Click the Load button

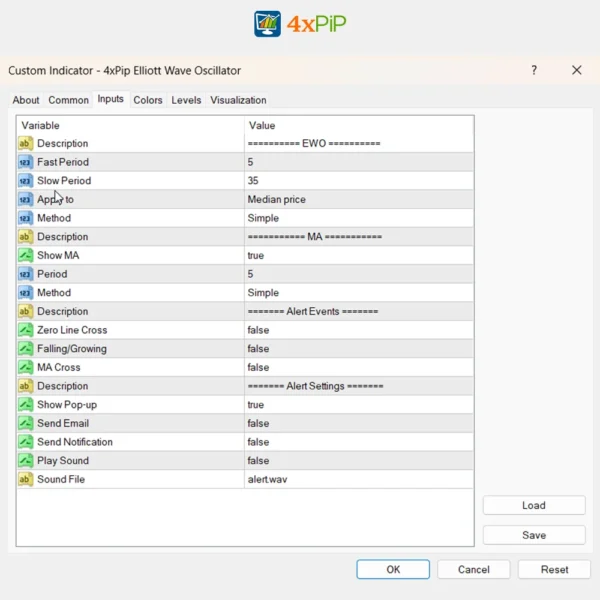tap(534, 505)
